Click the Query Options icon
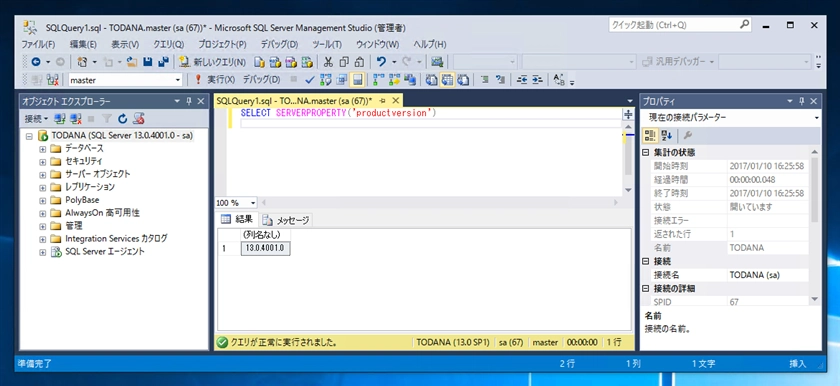The height and width of the screenshot is (386, 840). coord(341,80)
